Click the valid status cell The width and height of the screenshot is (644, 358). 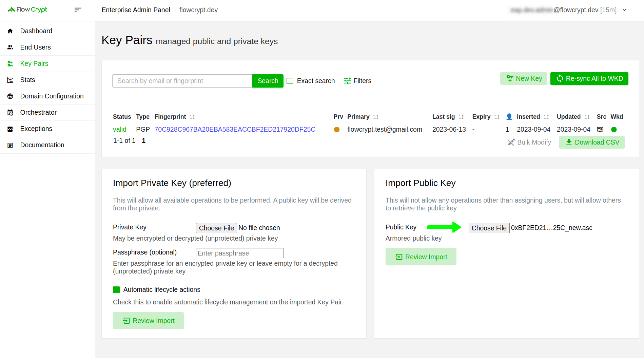coord(119,129)
